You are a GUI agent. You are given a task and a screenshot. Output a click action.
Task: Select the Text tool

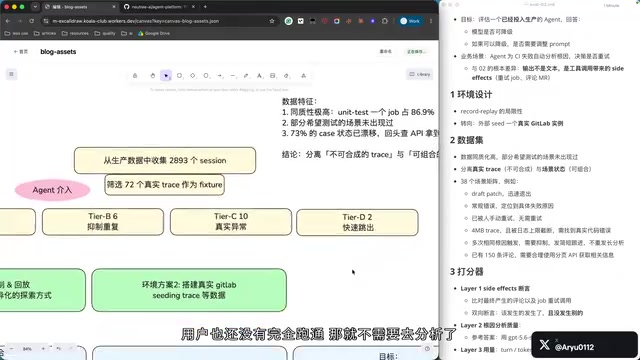tap(259, 76)
